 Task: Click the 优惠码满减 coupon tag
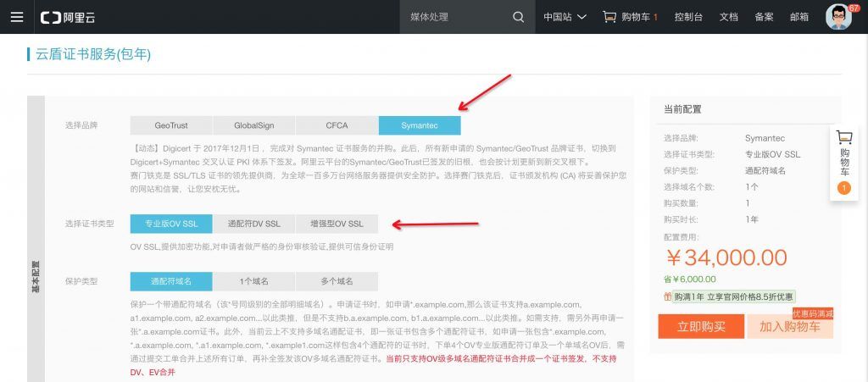point(813,313)
